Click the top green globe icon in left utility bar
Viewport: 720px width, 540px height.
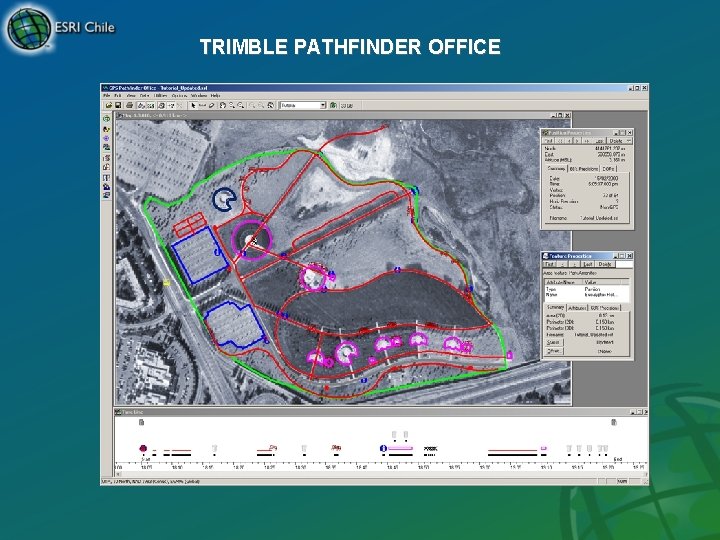click(107, 119)
